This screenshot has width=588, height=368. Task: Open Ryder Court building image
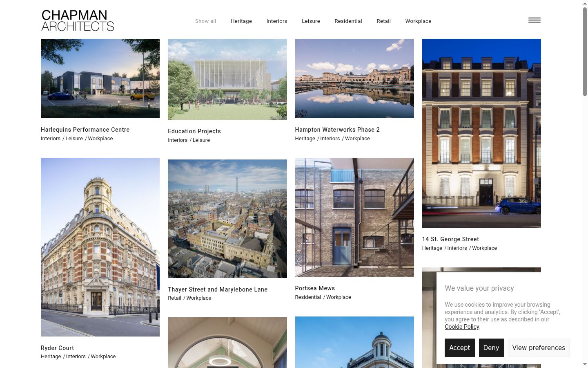point(100,247)
